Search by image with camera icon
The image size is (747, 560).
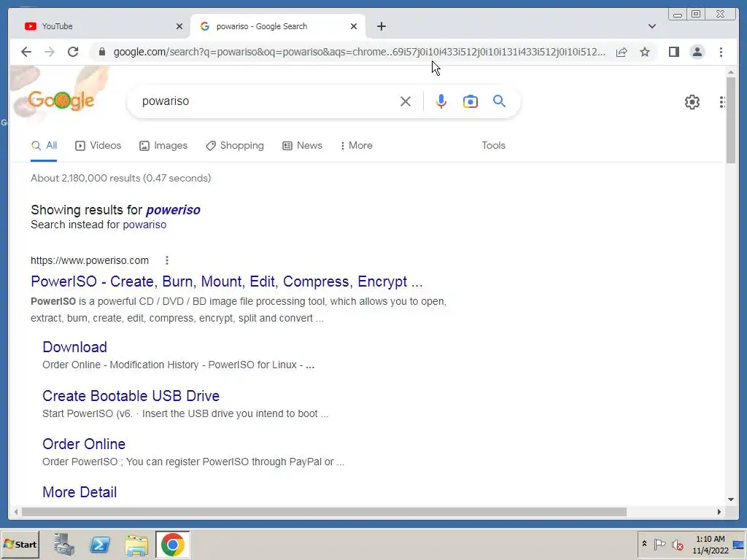[471, 101]
